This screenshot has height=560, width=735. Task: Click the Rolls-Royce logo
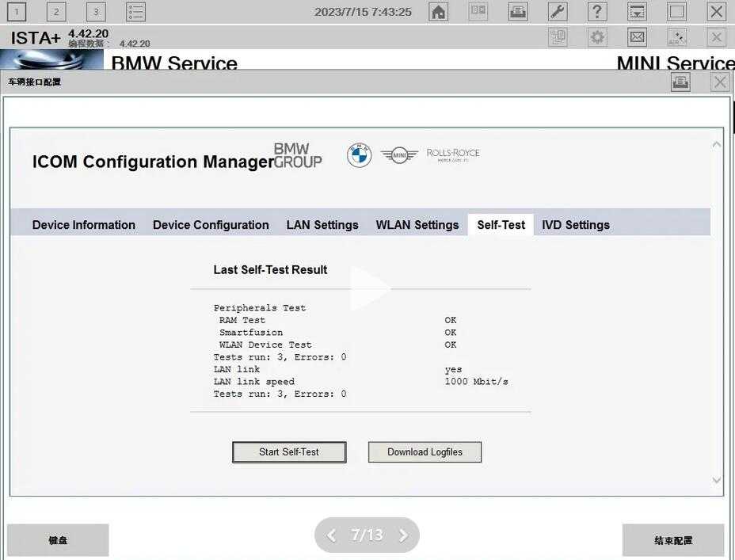[453, 154]
